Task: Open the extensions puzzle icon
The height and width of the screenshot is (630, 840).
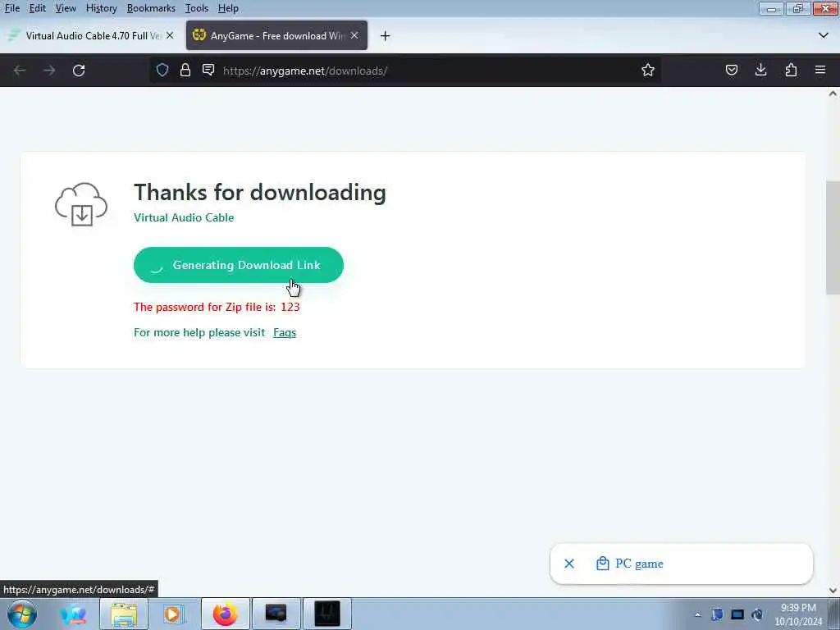Action: [791, 71]
